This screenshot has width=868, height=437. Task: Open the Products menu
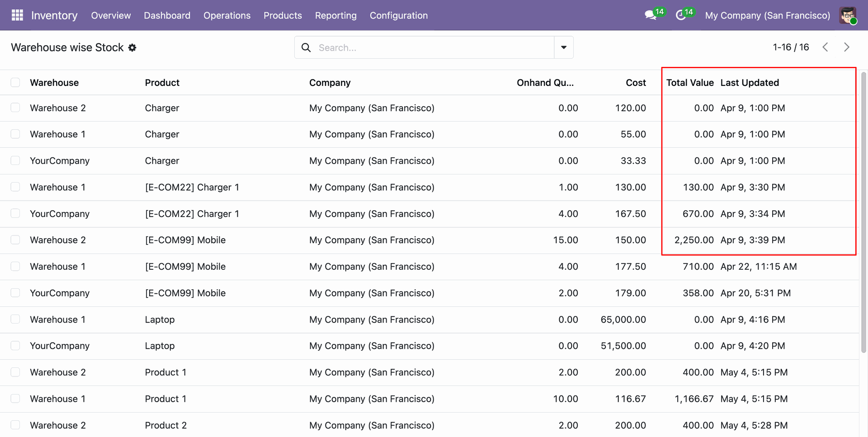(283, 15)
